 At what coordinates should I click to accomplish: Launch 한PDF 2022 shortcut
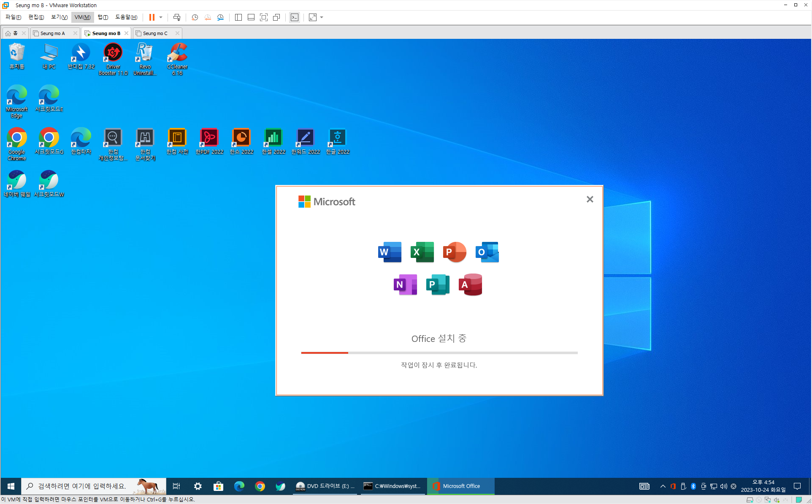(209, 141)
